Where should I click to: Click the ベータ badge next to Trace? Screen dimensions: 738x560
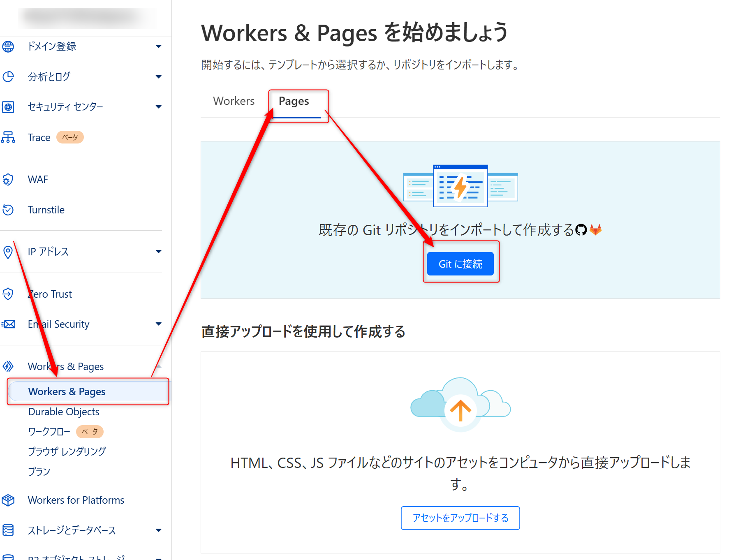coord(70,137)
